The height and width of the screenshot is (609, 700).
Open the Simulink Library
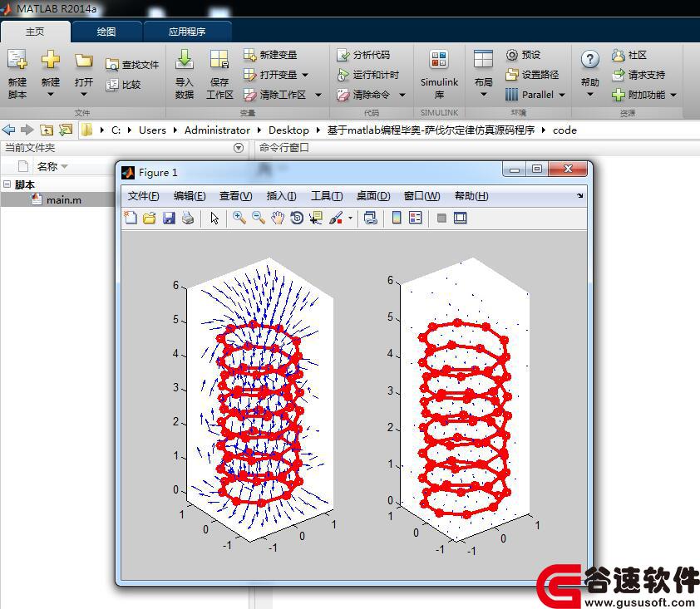point(439,74)
